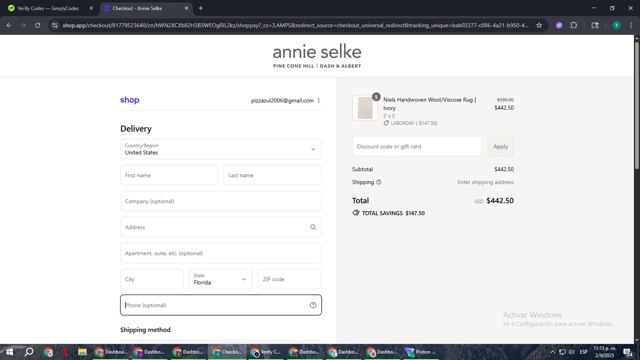The width and height of the screenshot is (640, 360).
Task: Open the side panel icon in Chrome toolbar
Action: coord(595,25)
